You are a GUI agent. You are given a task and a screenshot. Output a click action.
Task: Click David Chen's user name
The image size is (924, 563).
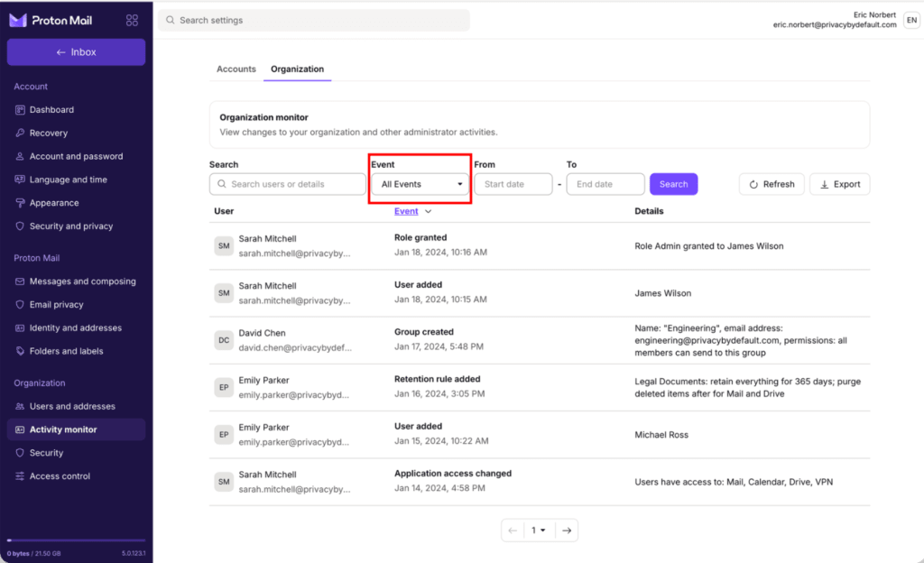pyautogui.click(x=262, y=333)
